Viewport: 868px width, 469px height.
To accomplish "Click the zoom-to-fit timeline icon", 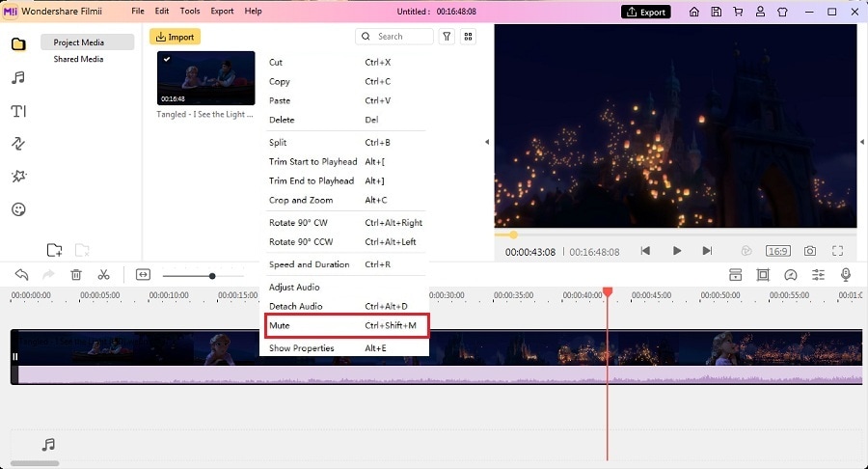I will (143, 275).
